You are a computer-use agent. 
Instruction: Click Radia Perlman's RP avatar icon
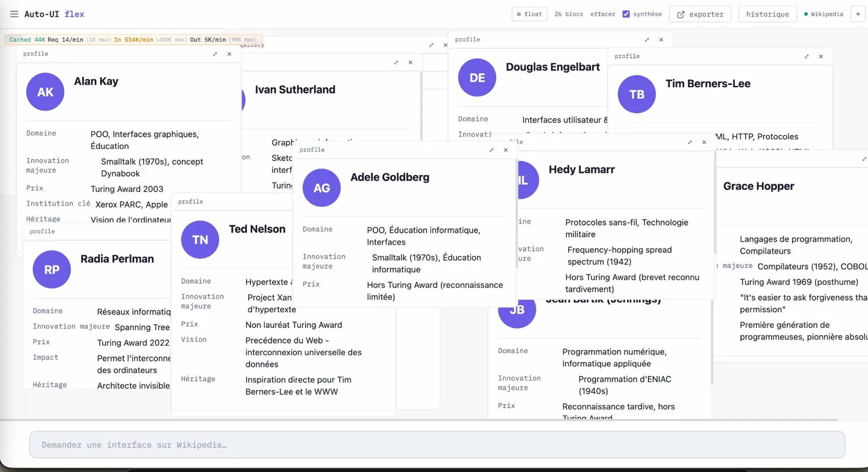51,269
